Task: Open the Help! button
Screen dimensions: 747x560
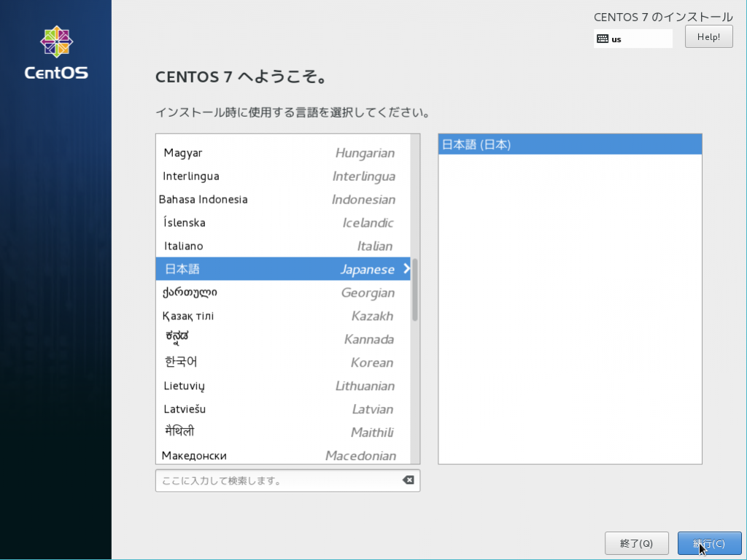Action: pyautogui.click(x=708, y=36)
